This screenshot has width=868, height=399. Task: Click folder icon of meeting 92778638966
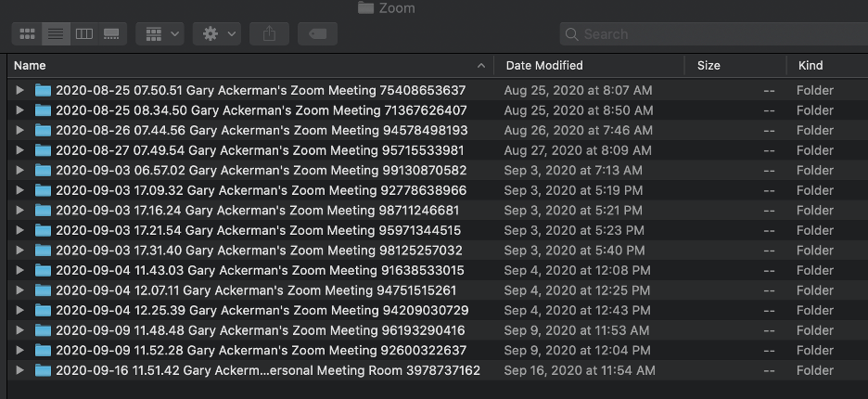click(43, 190)
